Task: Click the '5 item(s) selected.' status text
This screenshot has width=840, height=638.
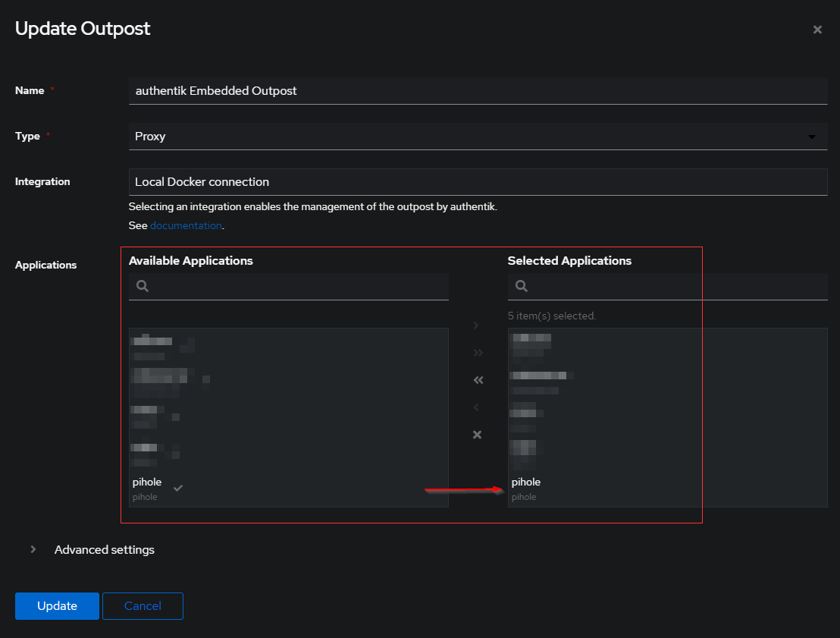Action: point(552,316)
